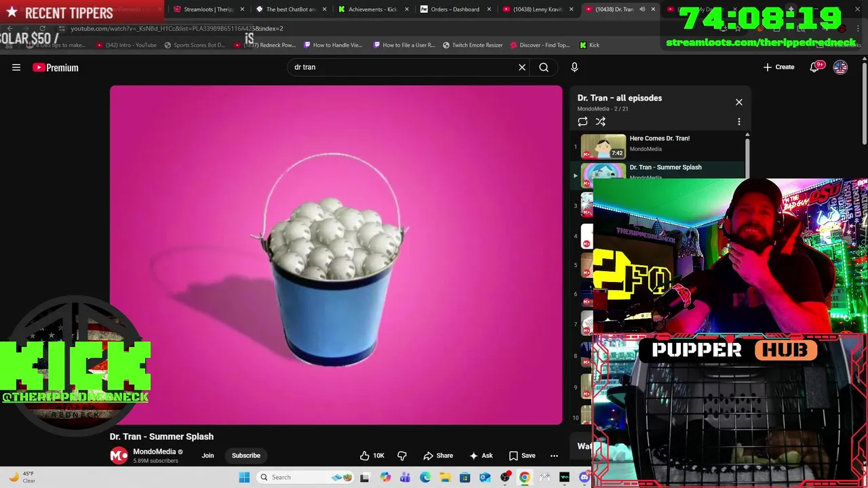Dislike the video

(x=402, y=455)
